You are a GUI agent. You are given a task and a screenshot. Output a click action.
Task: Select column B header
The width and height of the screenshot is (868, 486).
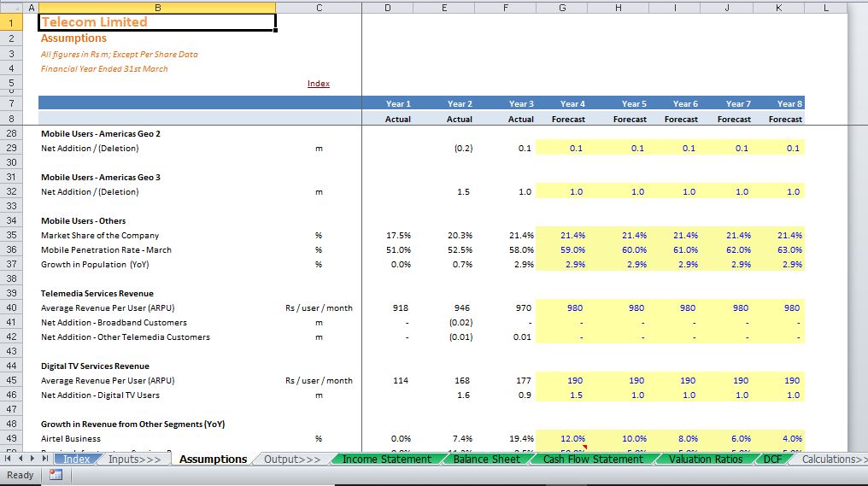point(157,8)
